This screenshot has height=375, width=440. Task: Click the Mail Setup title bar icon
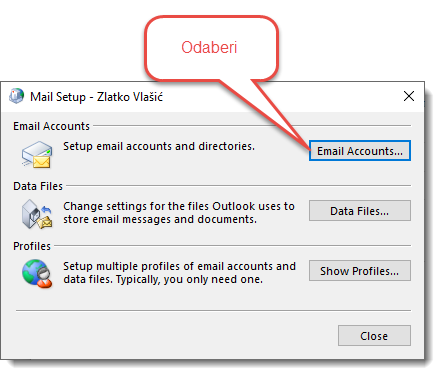click(x=16, y=96)
